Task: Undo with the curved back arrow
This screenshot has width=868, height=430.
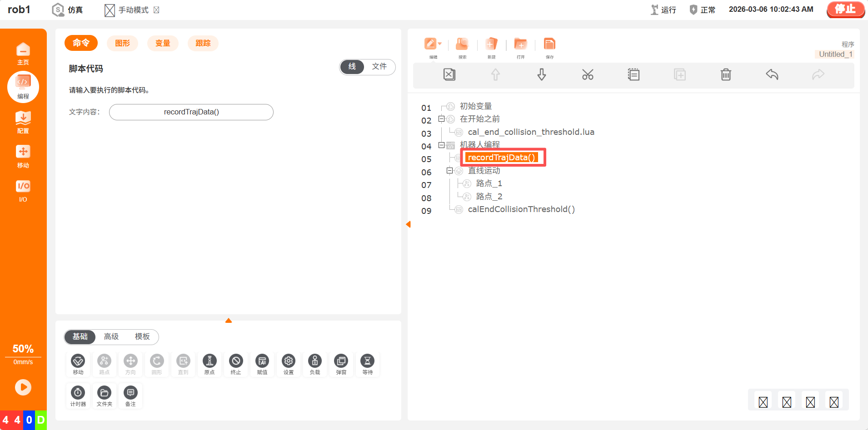Action: (x=772, y=74)
